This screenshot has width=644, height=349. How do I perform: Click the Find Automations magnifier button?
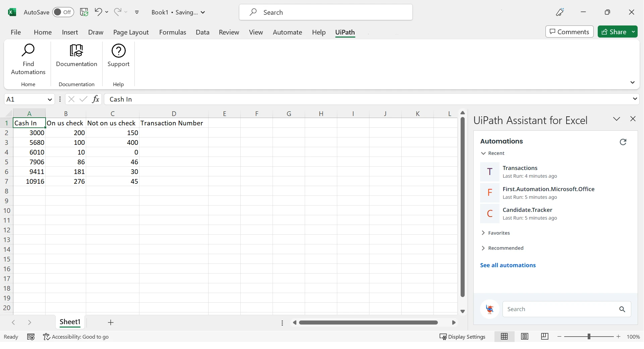28,59
